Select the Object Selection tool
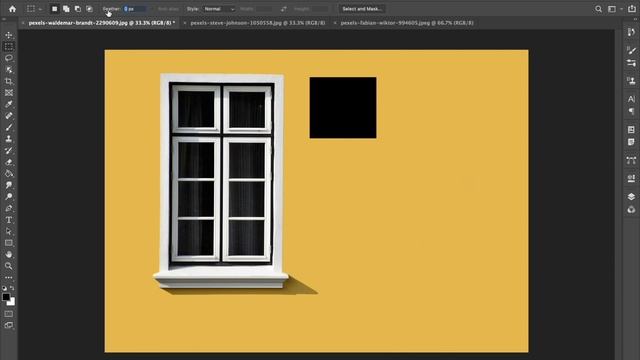This screenshot has width=640, height=360. (x=9, y=70)
